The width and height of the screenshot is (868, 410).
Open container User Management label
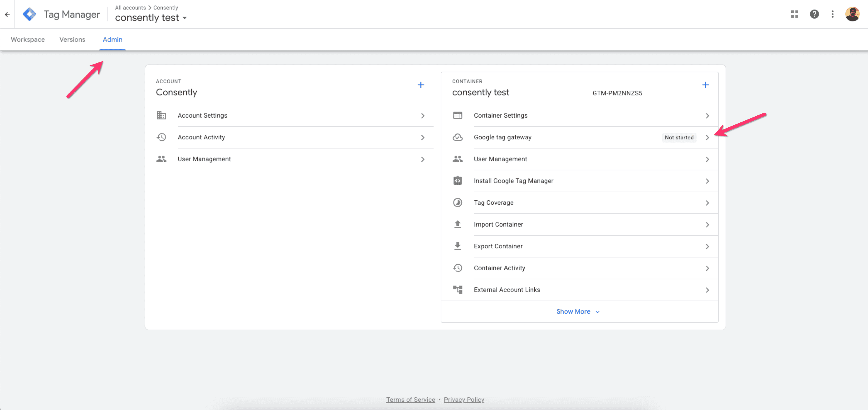[500, 159]
